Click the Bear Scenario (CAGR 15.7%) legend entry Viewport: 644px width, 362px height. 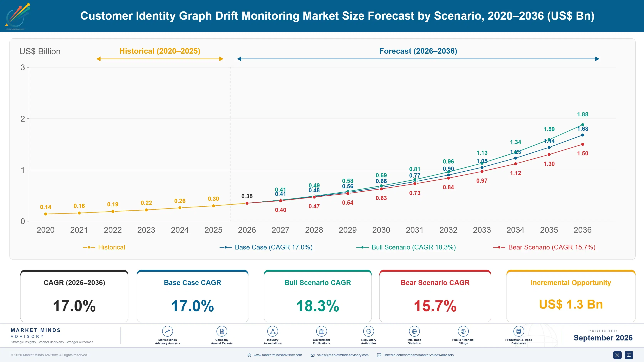point(544,247)
